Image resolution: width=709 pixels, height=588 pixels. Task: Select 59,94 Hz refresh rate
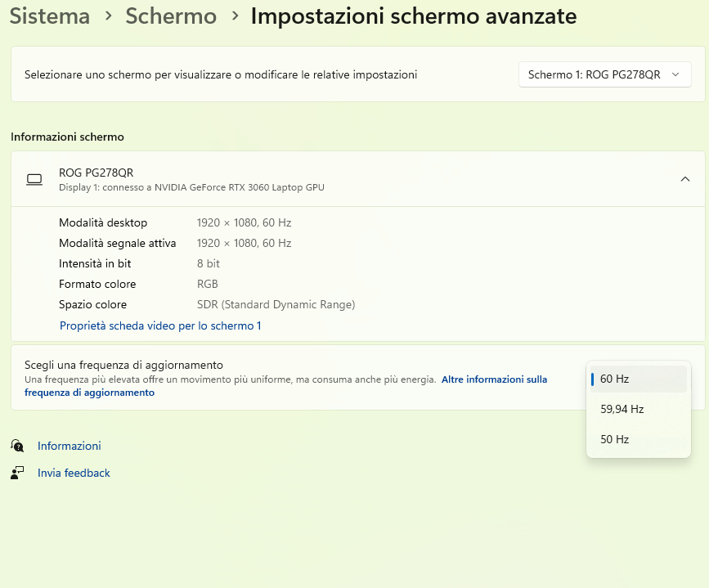[638, 410]
